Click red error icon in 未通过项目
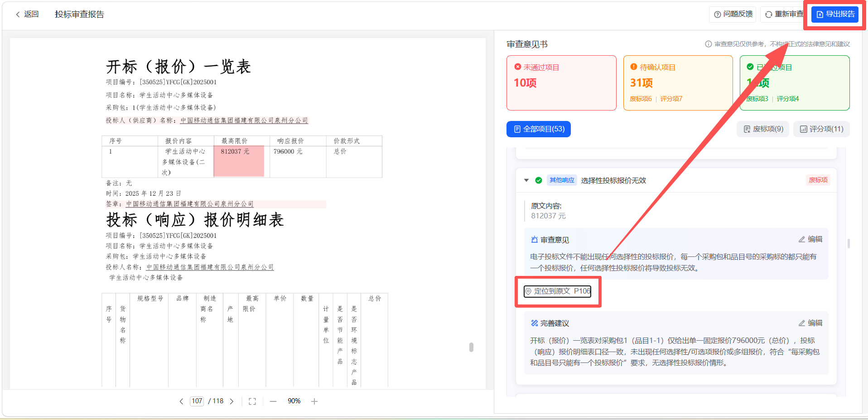This screenshot has height=420, width=868. 518,67
